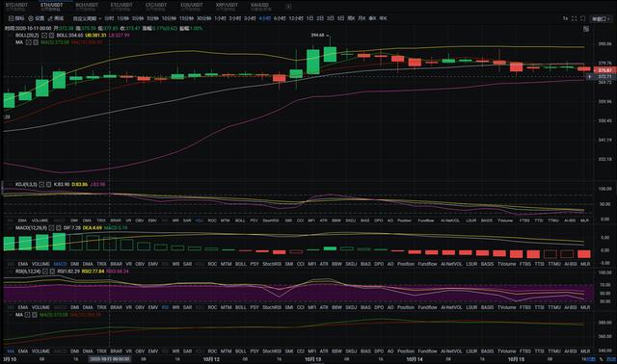Close the bottom MA indicator panel
The image size is (617, 364).
click(x=35, y=315)
